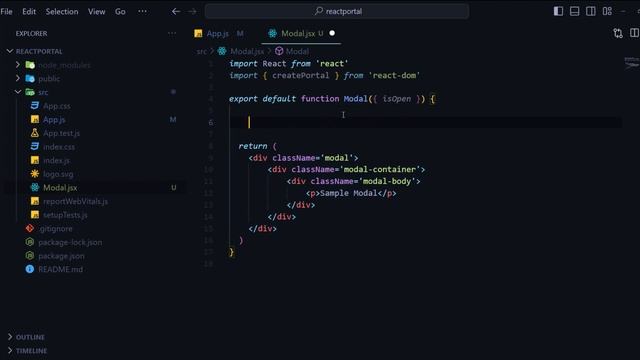Click the reactportal search command box
Screen dimensions: 640x360
point(337,11)
